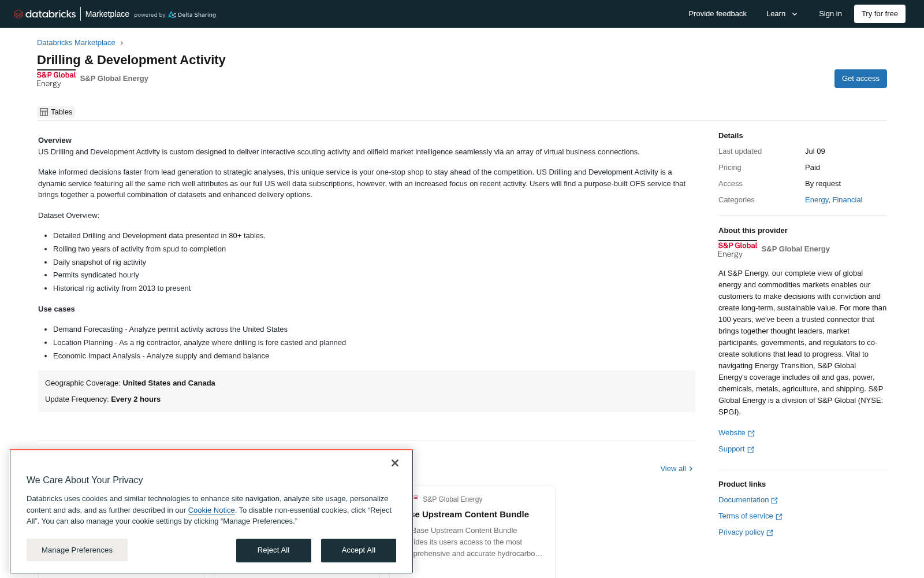Click View all link
Screen dimensions: 924x578
(676, 469)
